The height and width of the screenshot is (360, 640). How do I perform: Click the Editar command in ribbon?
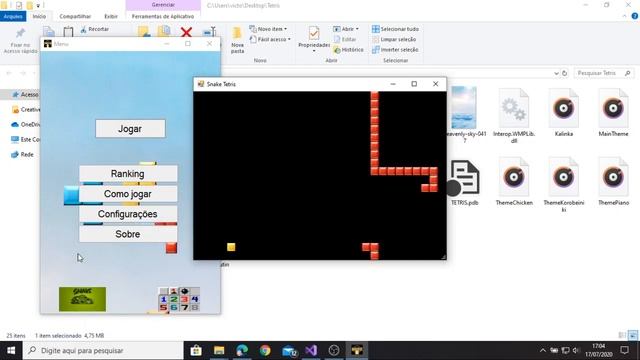[345, 39]
